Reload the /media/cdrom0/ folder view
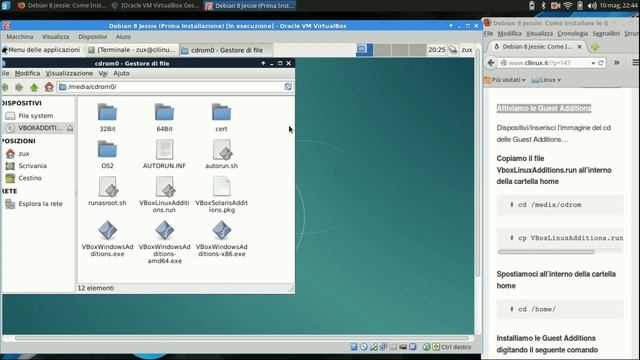 (288, 87)
